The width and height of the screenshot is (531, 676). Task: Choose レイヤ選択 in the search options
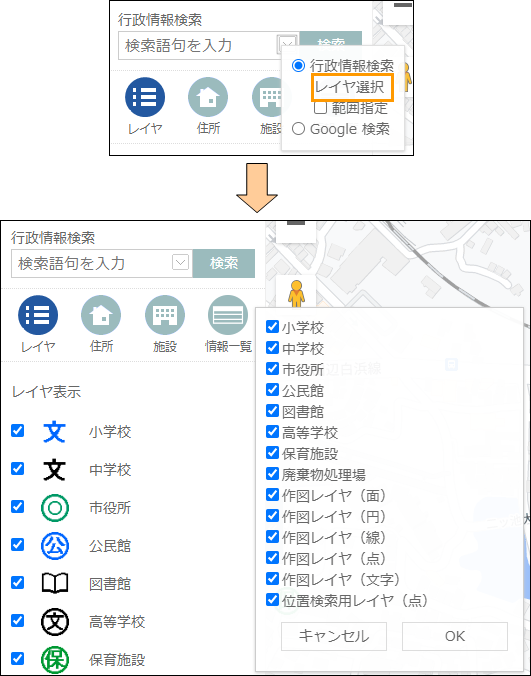[x=349, y=87]
